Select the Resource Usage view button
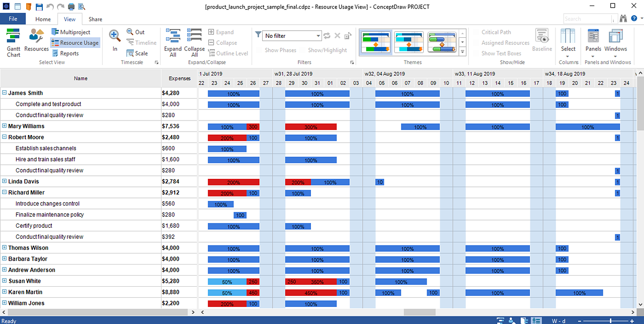Image resolution: width=644 pixels, height=324 pixels. point(75,43)
